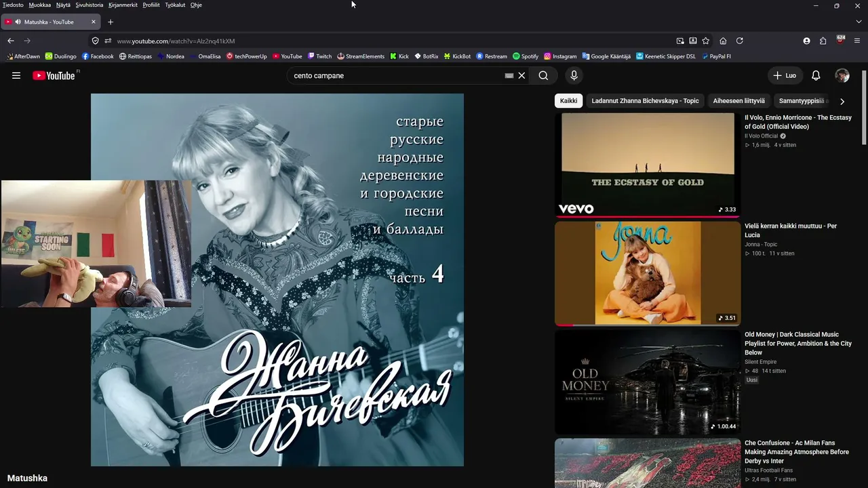Viewport: 868px width, 488px height.
Task: Open the techPowerUp bookmark
Action: coord(247,56)
